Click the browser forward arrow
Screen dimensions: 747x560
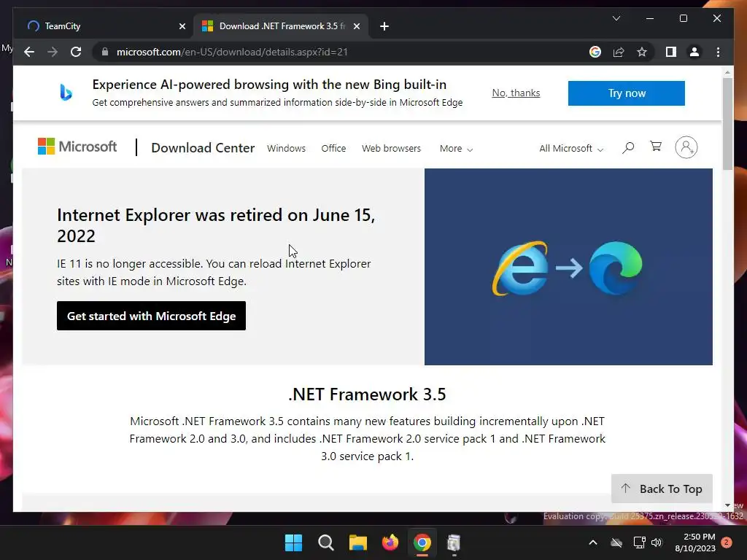pos(53,52)
